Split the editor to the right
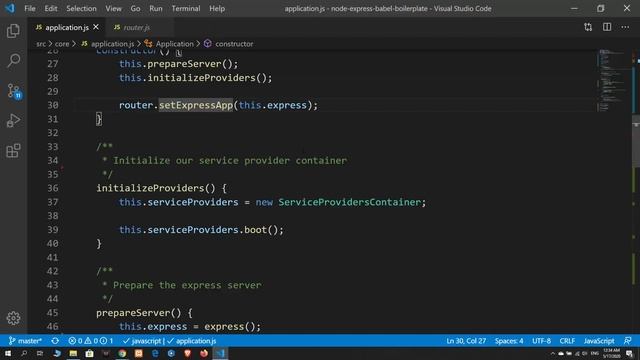This screenshot has width=640, height=360. click(x=607, y=27)
